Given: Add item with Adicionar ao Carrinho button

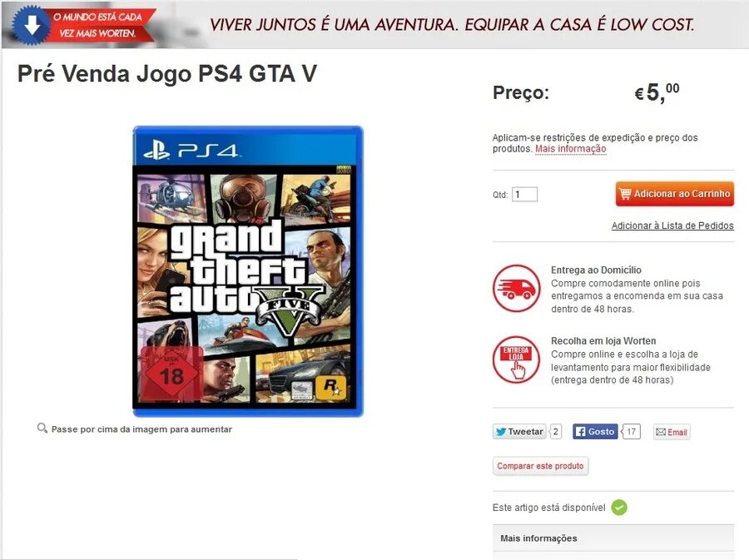Looking at the screenshot, I should click(674, 194).
